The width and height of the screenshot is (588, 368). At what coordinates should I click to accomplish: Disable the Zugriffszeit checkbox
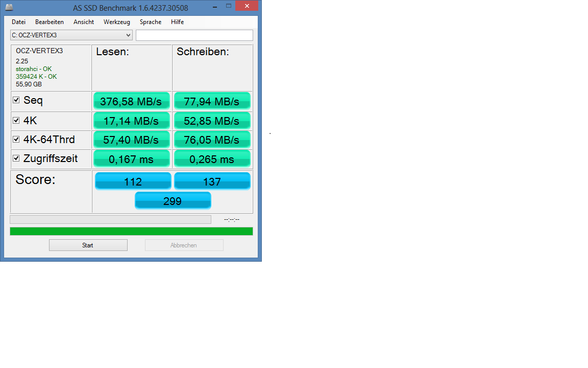(x=16, y=158)
